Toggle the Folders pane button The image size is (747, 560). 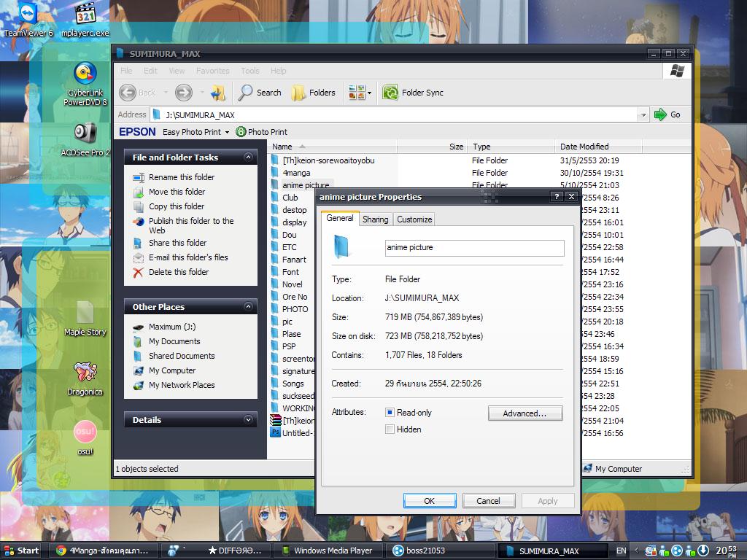tap(314, 93)
